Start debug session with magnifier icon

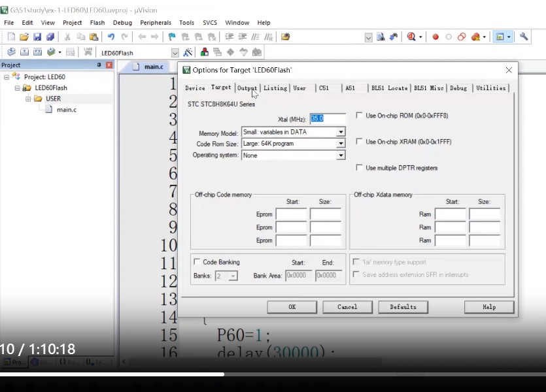pos(412,37)
